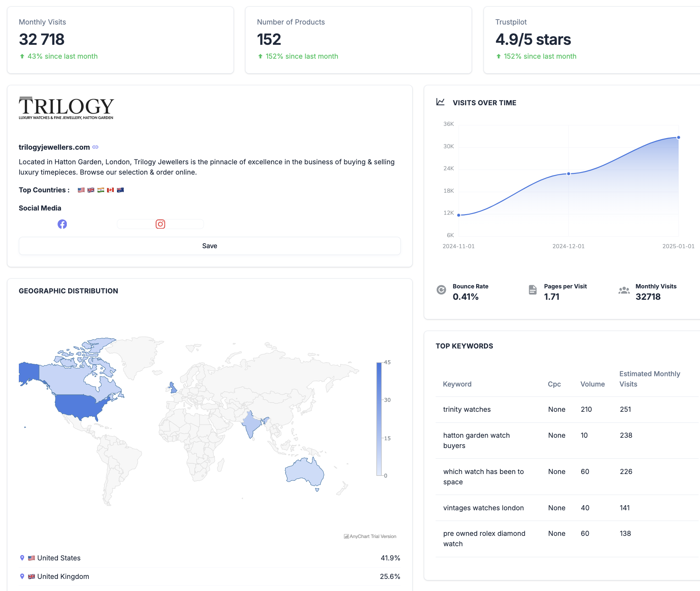Click the Keyword column header

(x=457, y=384)
